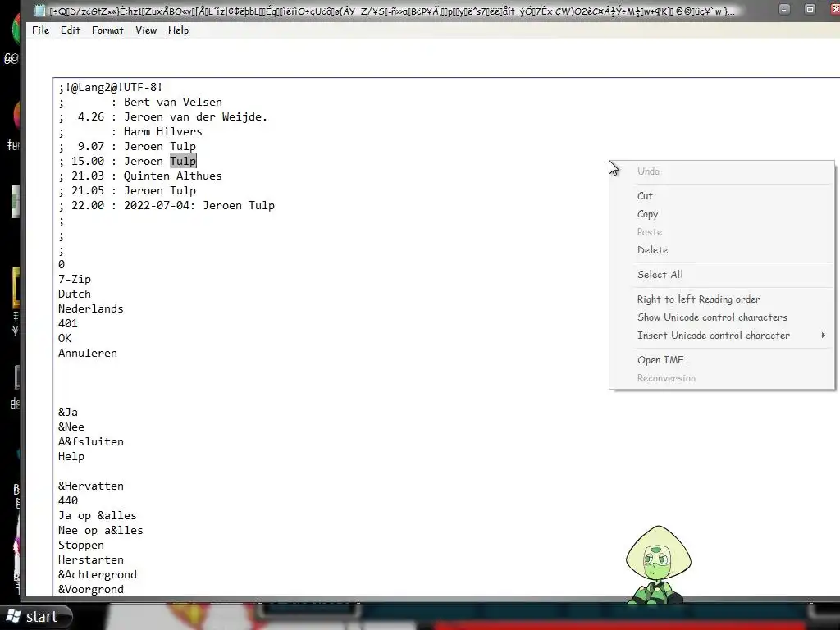Click the line '&Voorgrond'
840x630 pixels.
click(x=91, y=590)
